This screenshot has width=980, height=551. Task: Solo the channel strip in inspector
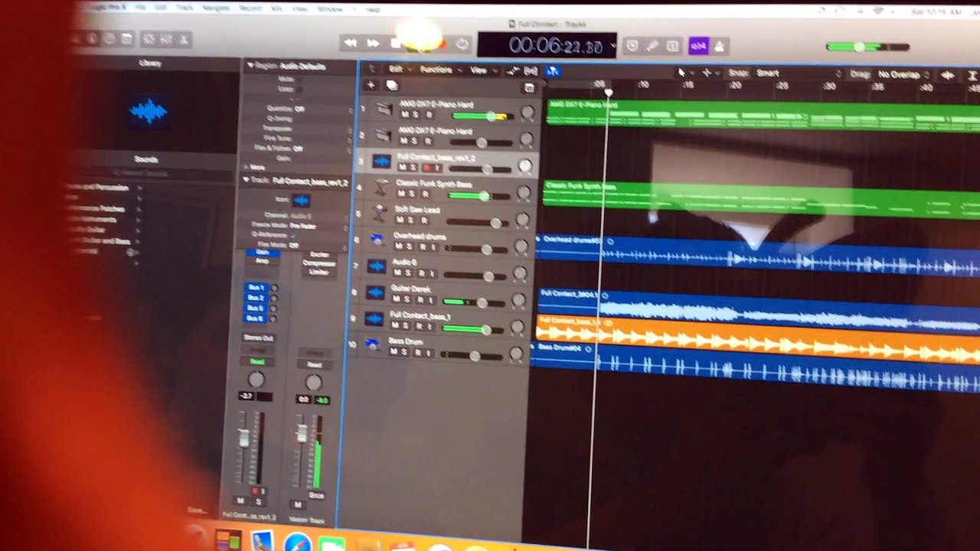point(257,501)
